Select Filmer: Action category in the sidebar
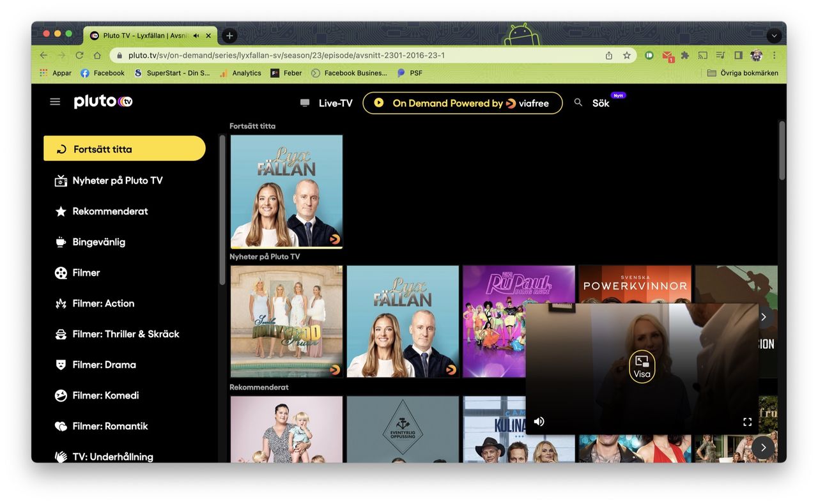Screen dimensions: 818x504 coord(103,303)
